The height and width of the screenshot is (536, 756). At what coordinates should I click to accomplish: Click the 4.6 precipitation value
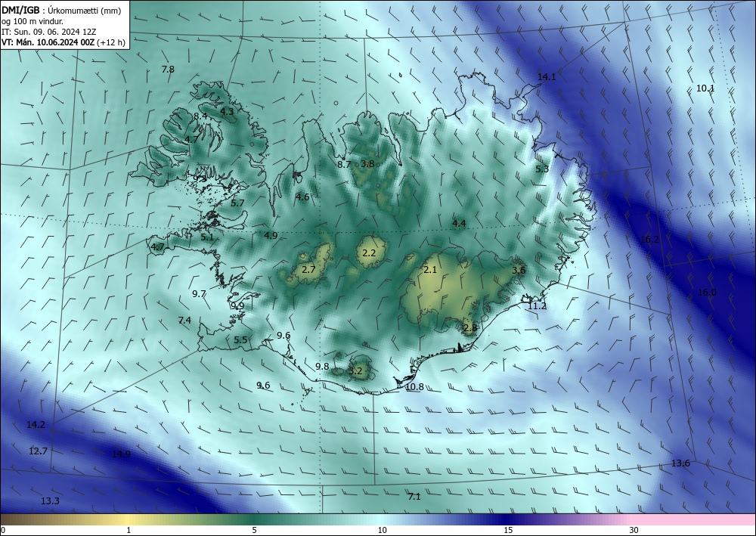[302, 197]
